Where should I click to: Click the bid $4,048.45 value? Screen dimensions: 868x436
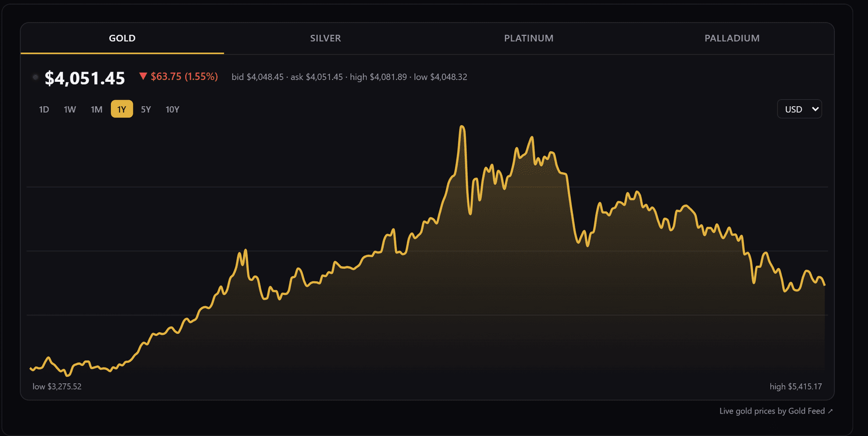point(257,77)
